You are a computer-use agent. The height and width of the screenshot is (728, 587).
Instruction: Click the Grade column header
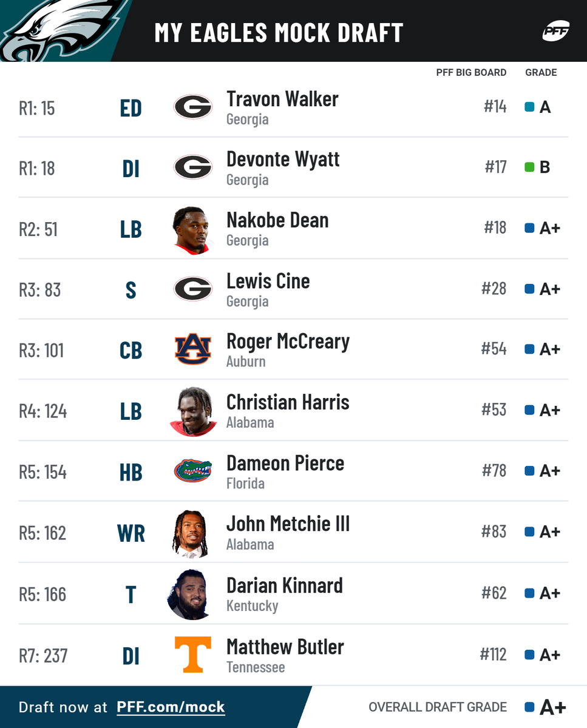[541, 72]
